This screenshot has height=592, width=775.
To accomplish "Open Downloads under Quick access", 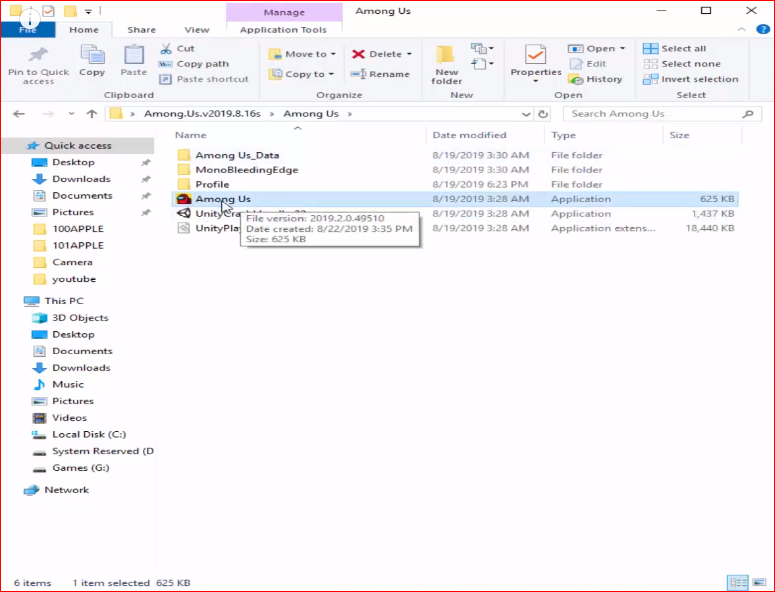I will click(81, 179).
